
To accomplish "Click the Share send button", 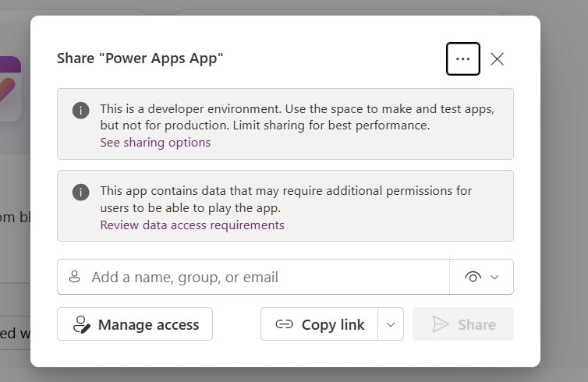I will (x=463, y=324).
